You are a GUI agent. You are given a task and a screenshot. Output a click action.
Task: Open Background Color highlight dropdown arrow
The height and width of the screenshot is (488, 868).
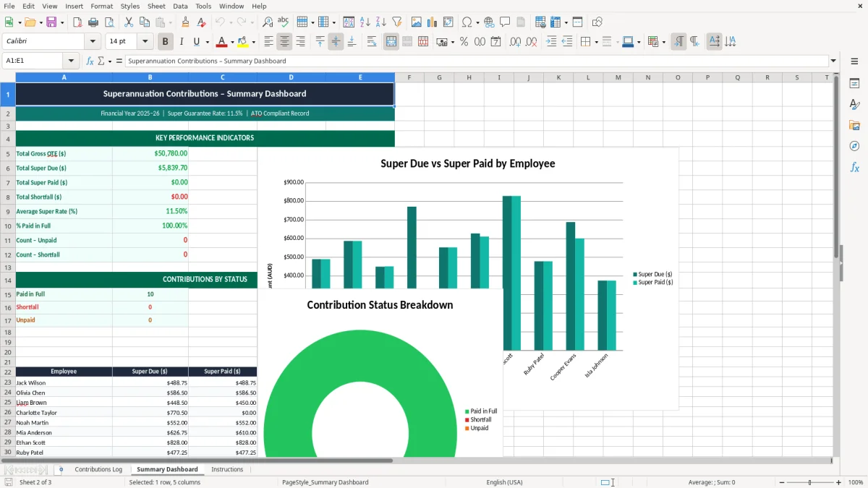click(x=253, y=42)
